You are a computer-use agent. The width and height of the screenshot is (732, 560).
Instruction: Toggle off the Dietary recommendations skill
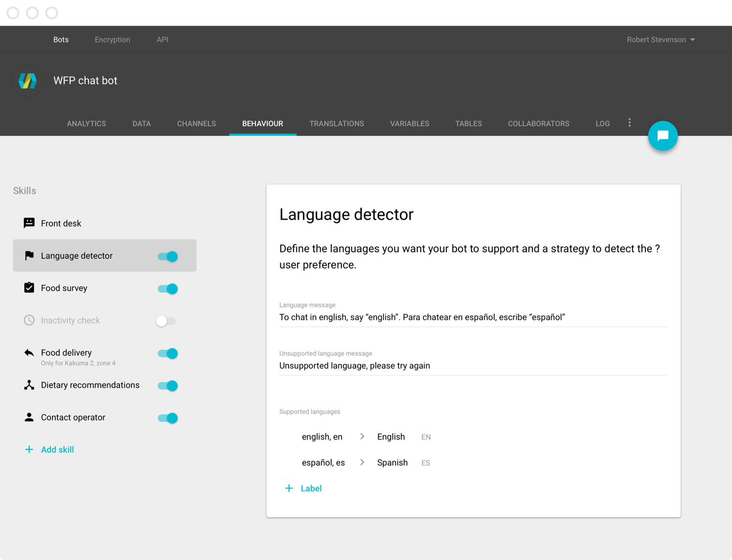(167, 385)
